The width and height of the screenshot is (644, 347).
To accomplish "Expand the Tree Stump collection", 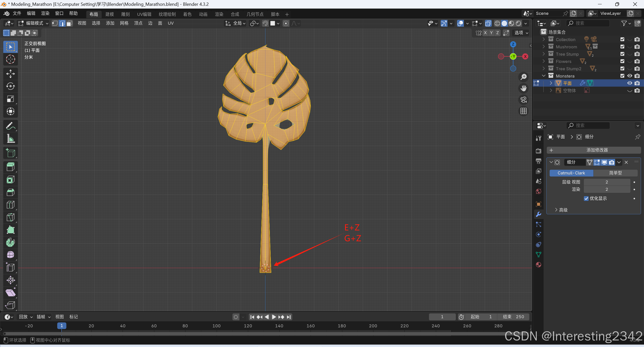I will (x=544, y=54).
